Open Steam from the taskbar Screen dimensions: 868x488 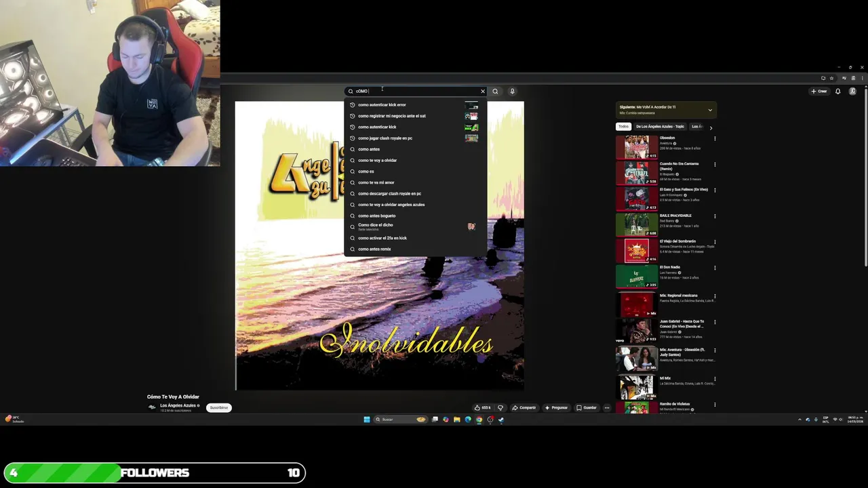pos(501,420)
